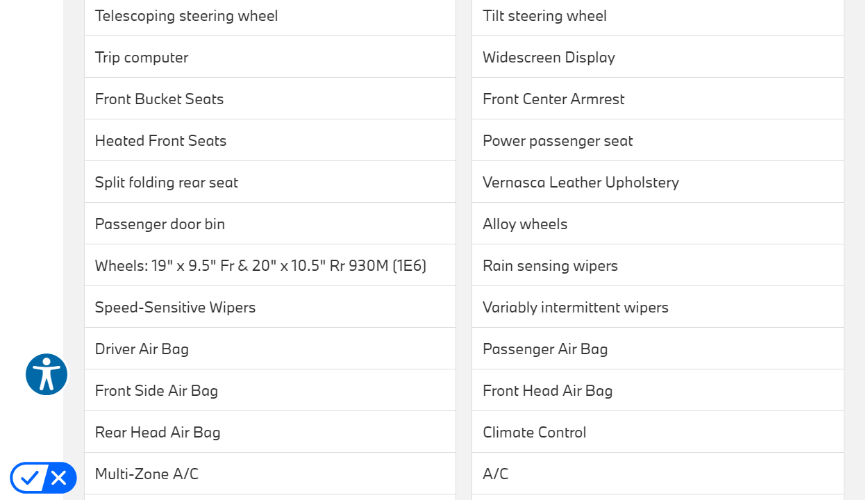Click the Power passenger seat feature
This screenshot has height=500, width=868.
[x=558, y=141]
